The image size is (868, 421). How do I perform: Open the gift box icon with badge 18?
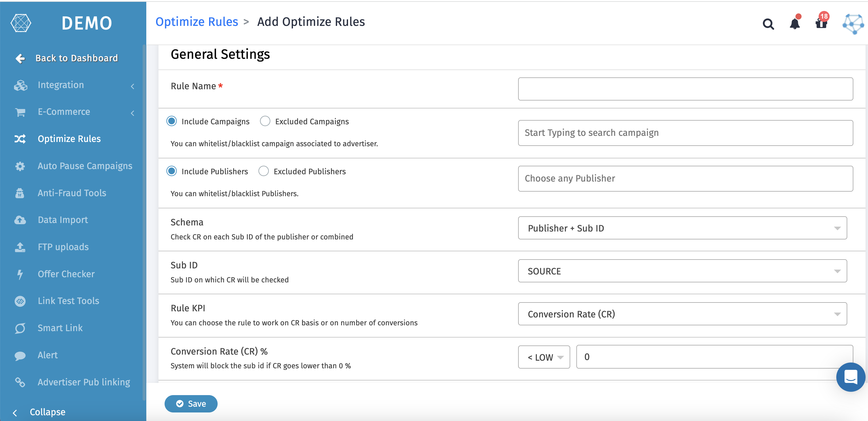click(x=821, y=23)
